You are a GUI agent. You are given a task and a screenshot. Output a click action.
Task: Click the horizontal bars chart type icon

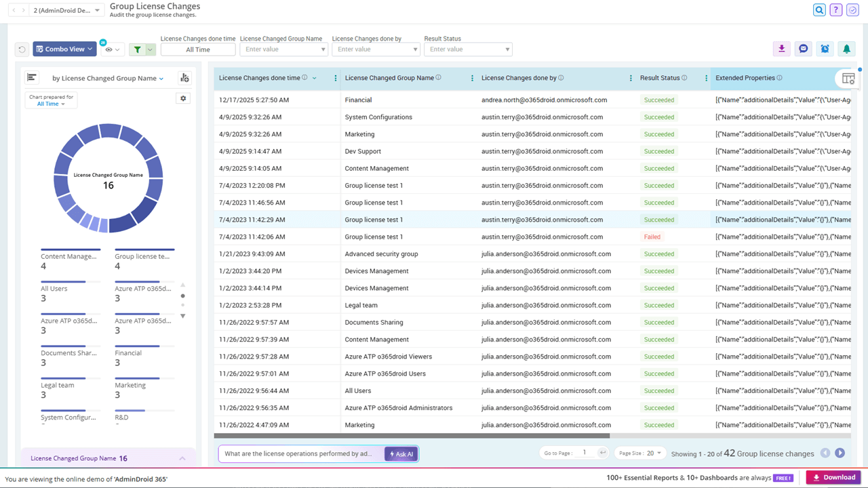32,78
